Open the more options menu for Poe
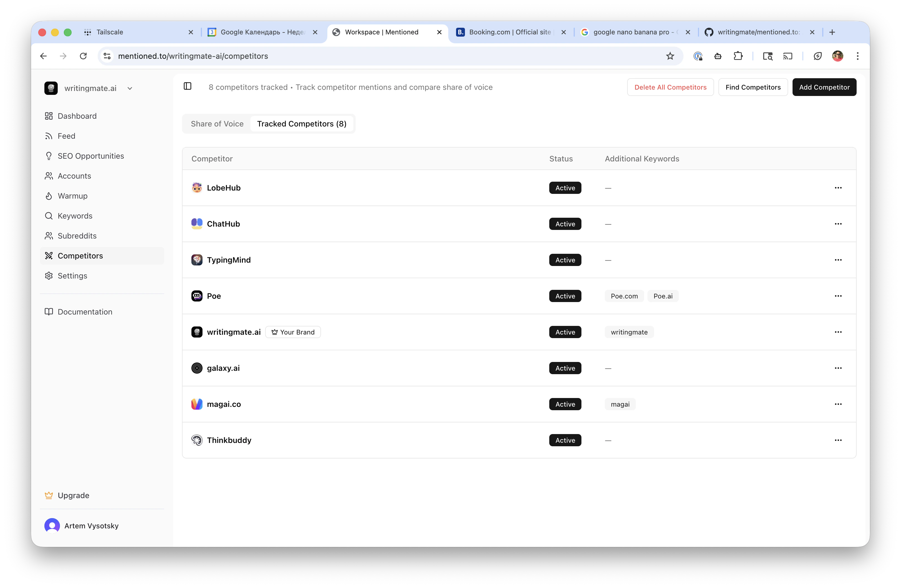Viewport: 901px width, 588px height. click(x=838, y=296)
